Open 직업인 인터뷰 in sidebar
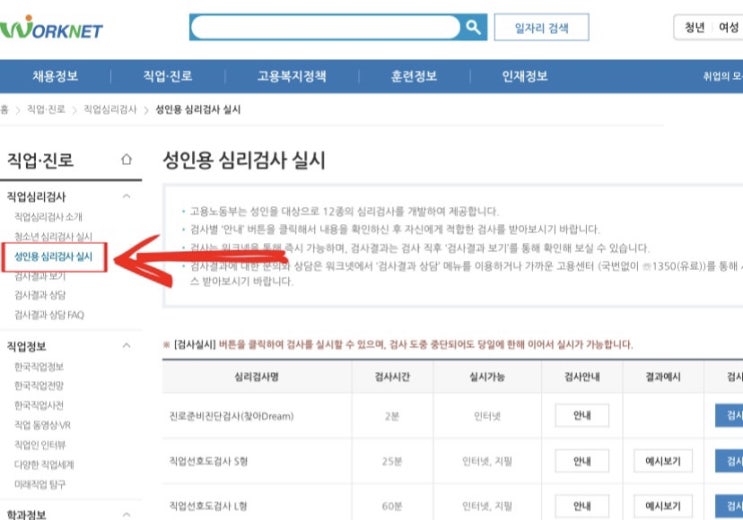Image resolution: width=743 pixels, height=520 pixels. pos(40,445)
